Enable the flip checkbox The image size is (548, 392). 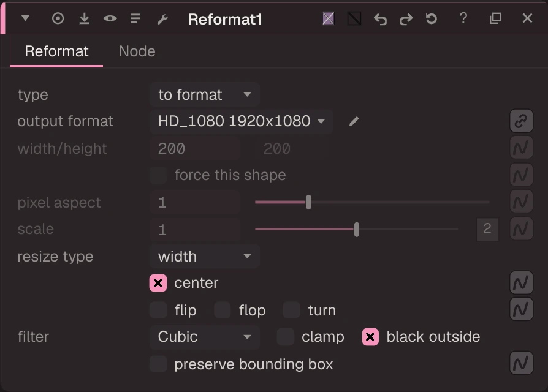tap(158, 310)
